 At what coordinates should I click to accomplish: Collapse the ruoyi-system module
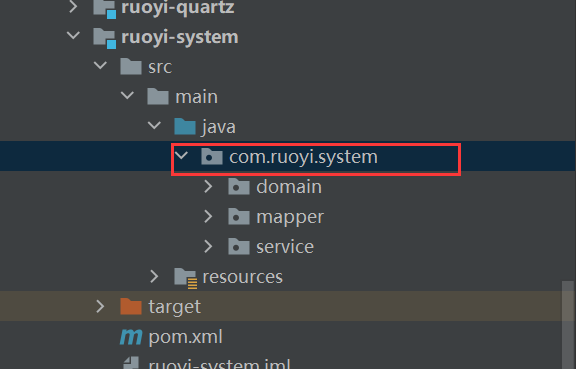(73, 36)
